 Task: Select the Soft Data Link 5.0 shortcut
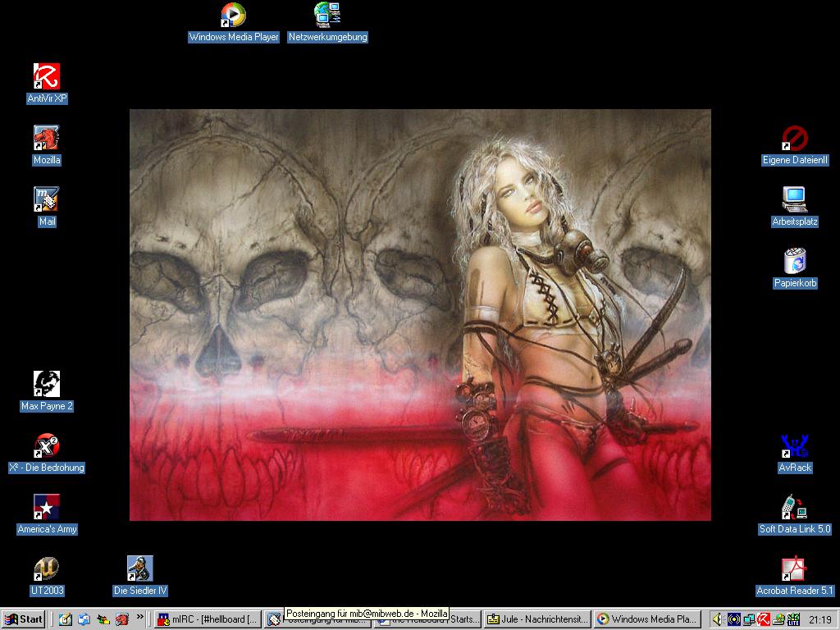tap(794, 508)
